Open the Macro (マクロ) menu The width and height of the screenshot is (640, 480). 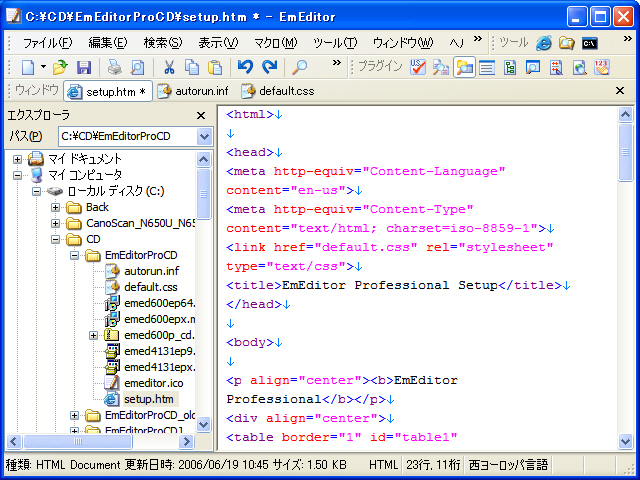tap(276, 43)
